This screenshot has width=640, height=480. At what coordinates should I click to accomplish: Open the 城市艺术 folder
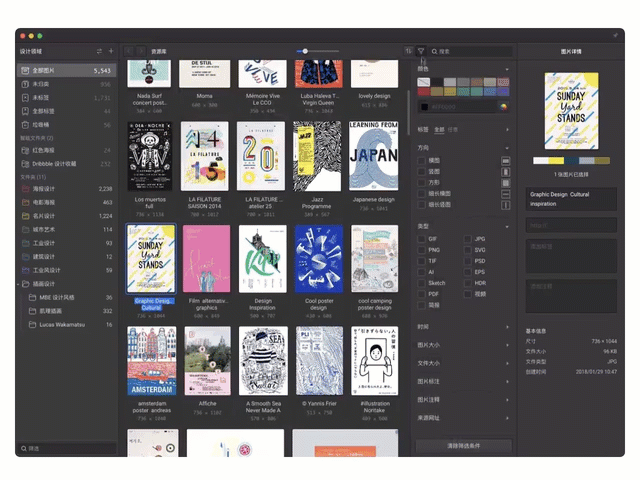pyautogui.click(x=67, y=229)
